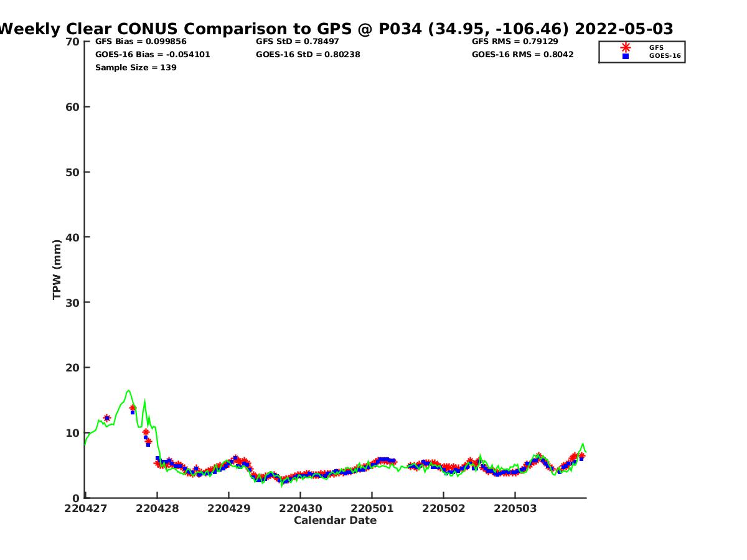Click the green GPS line's highest peak
Image resolution: width=747 pixels, height=560 pixels.
pos(128,390)
